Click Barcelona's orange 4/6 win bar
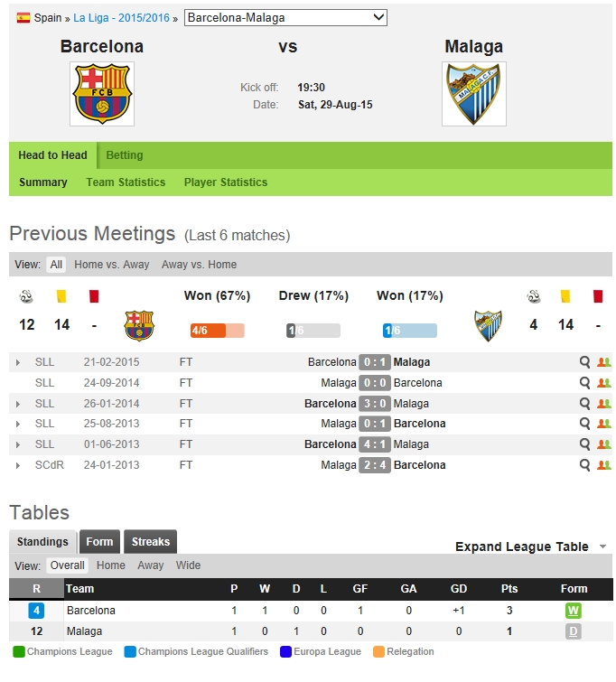 217,331
